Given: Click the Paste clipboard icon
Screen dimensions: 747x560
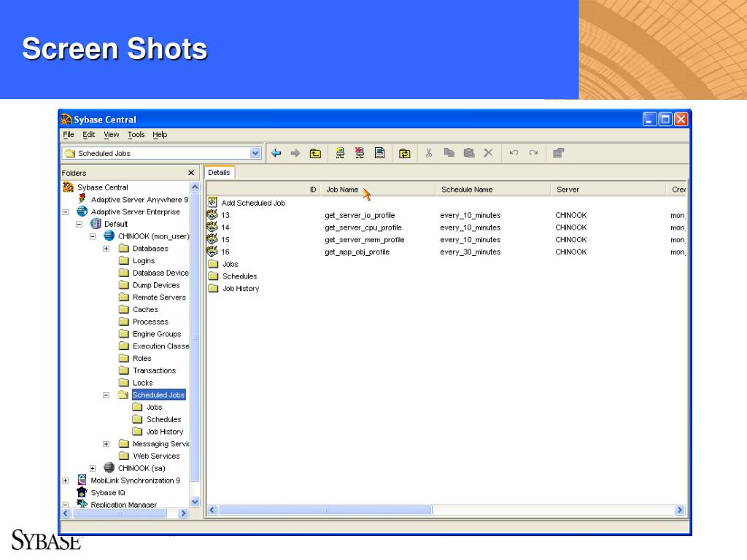Looking at the screenshot, I should (469, 153).
